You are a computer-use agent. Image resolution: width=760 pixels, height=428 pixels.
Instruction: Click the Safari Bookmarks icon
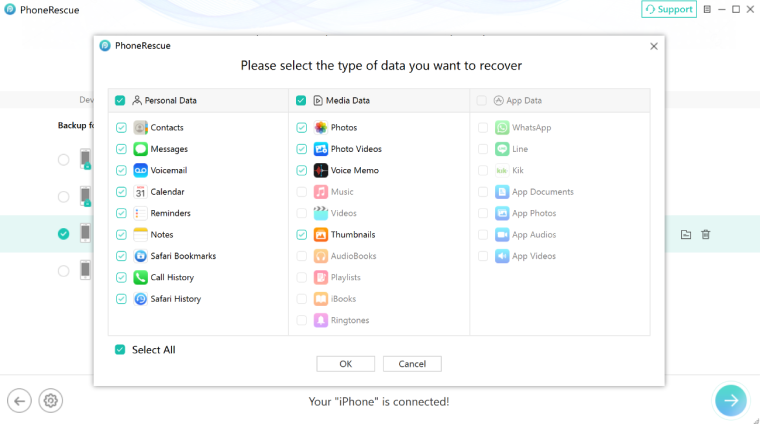[x=141, y=256]
